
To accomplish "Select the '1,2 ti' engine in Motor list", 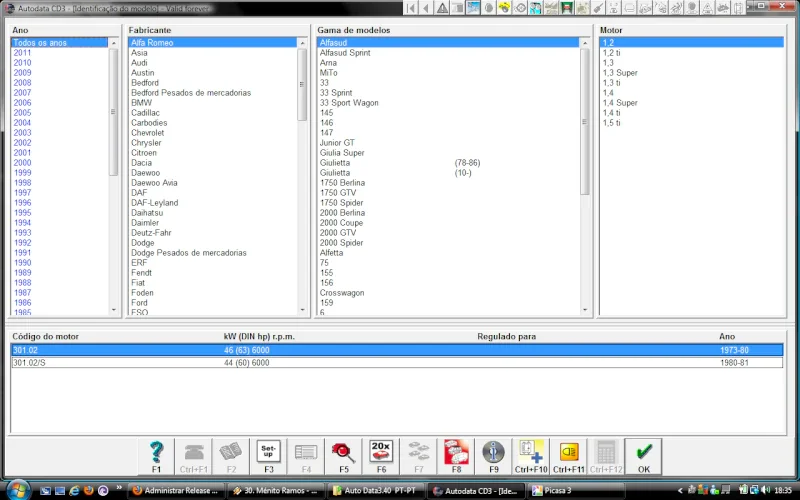I will click(611, 53).
